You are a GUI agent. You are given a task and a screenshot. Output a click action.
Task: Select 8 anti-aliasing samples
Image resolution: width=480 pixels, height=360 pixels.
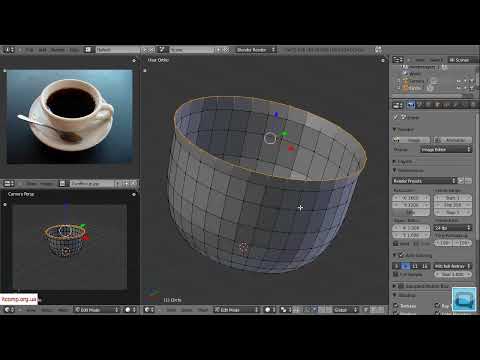click(x=406, y=266)
